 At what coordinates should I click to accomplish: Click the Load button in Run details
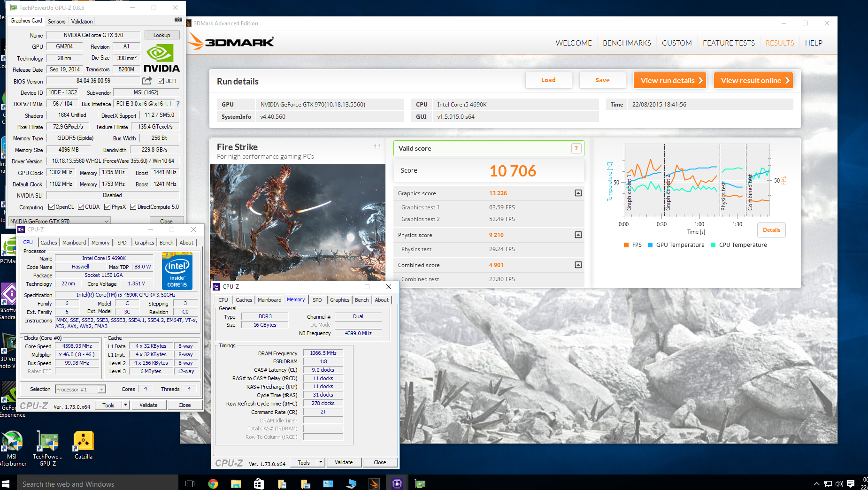(548, 80)
